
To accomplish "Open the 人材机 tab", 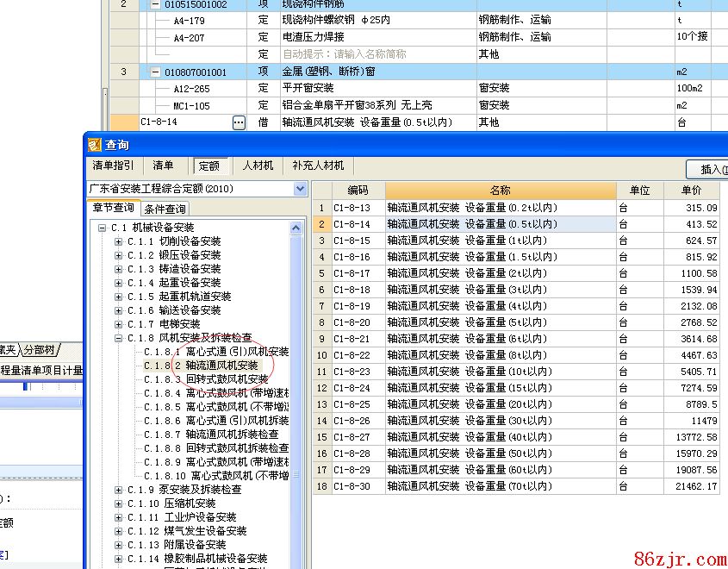I will coord(258,166).
